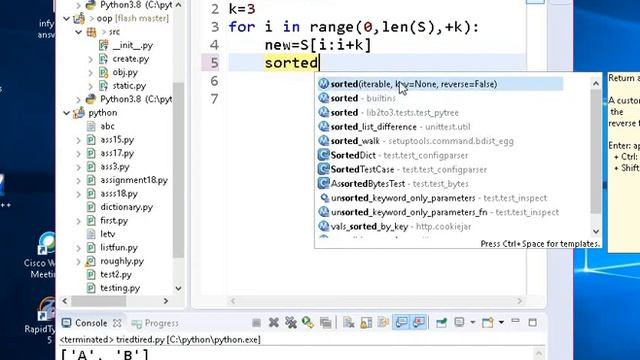
Task: Click Remove All Terminated Launches double-X icon
Action: (291, 323)
